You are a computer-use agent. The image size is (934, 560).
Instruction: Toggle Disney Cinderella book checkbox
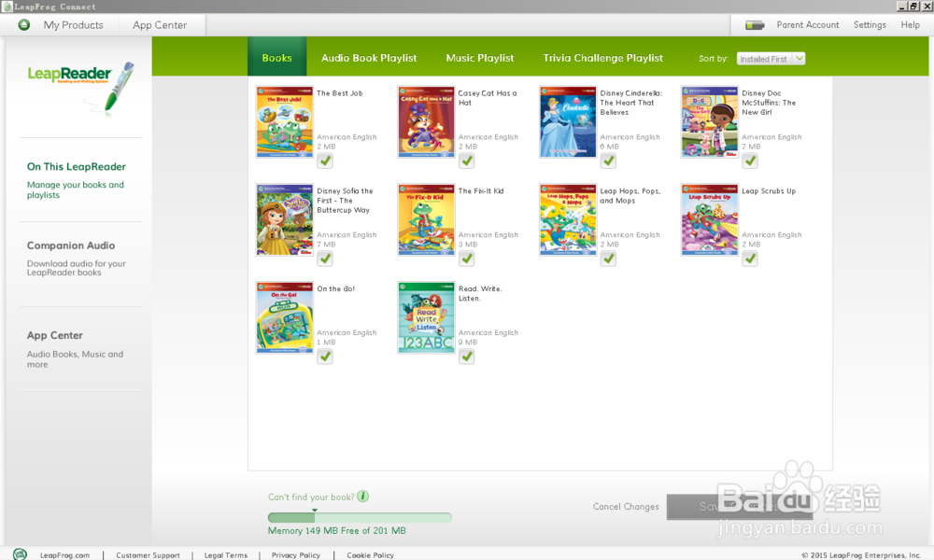(608, 161)
